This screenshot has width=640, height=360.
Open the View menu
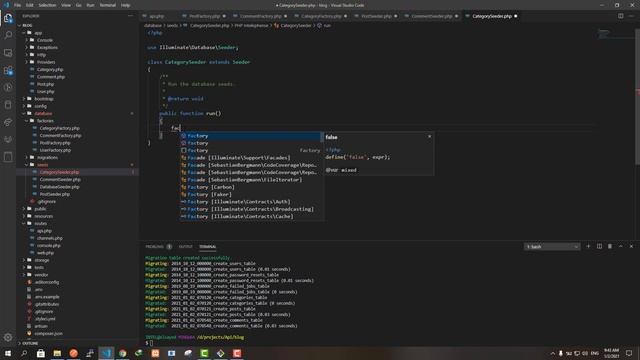pyautogui.click(x=66, y=5)
